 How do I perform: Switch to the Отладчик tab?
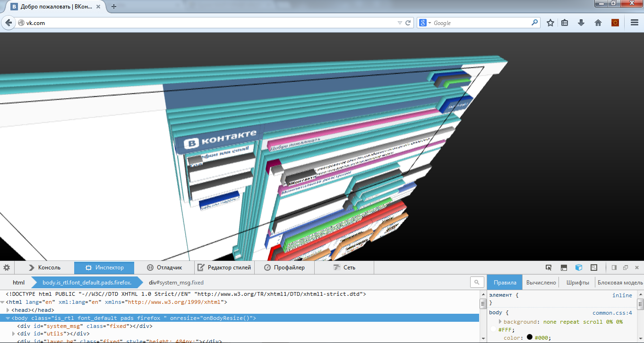[164, 268]
